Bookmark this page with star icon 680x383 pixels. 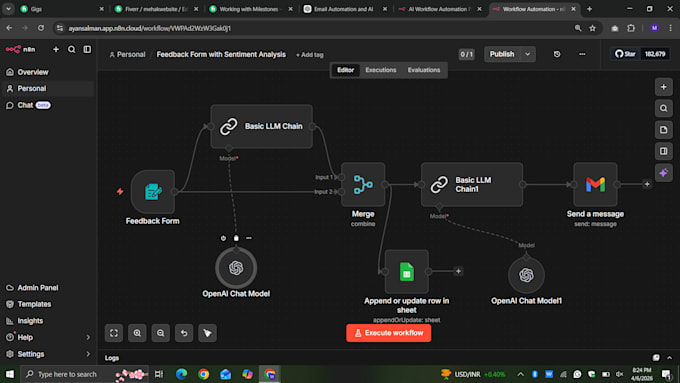click(x=592, y=28)
